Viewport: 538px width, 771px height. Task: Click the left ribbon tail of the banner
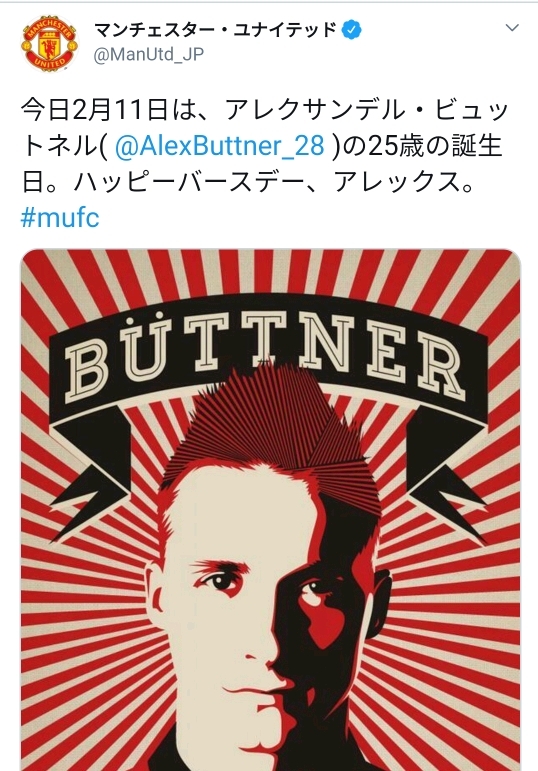[91, 479]
